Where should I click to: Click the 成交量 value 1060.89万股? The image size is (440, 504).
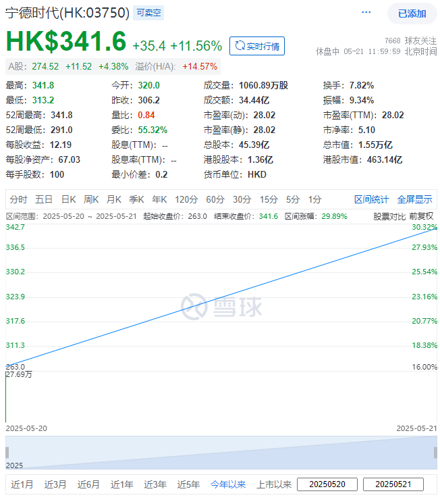click(263, 86)
